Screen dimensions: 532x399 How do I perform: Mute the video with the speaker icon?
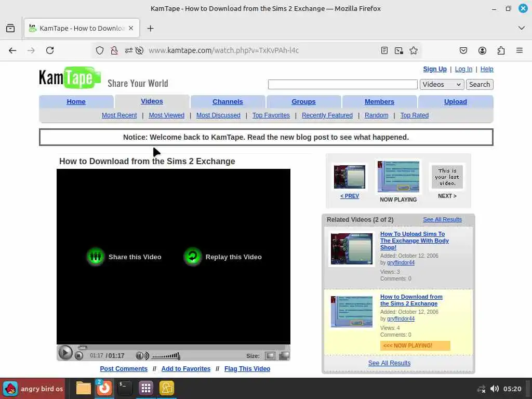click(x=142, y=355)
